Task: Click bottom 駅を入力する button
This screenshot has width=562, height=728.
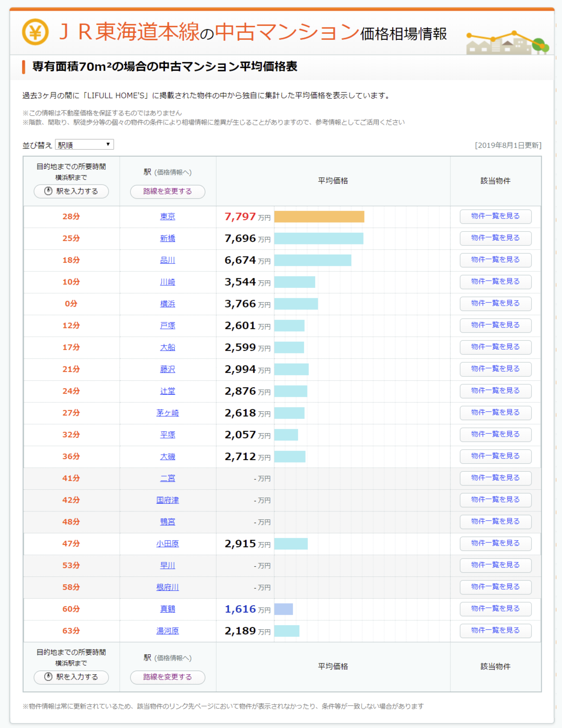Action: [71, 677]
